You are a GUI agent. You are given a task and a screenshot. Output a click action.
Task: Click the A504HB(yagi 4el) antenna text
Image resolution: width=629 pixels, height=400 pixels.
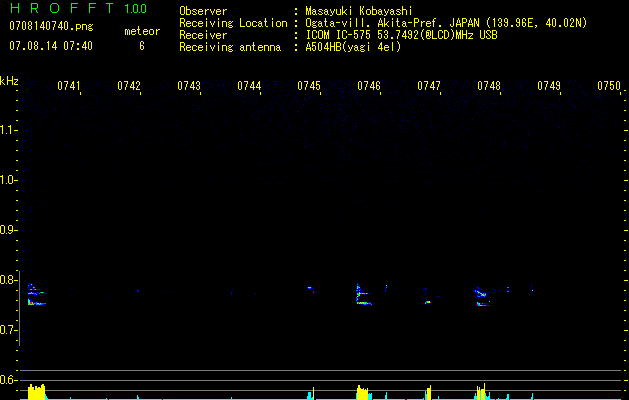pyautogui.click(x=353, y=47)
